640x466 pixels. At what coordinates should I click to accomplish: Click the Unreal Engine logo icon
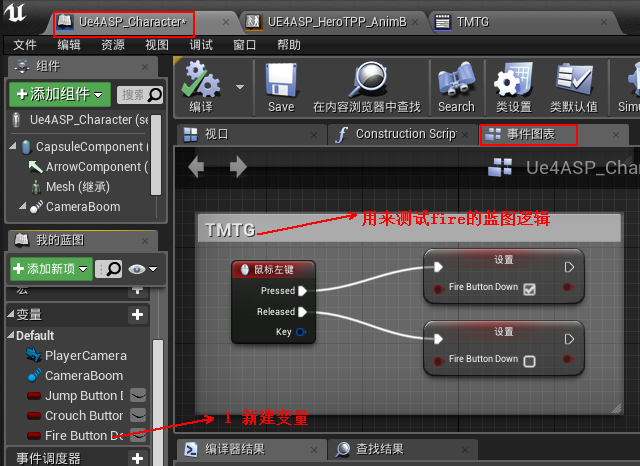coord(15,12)
